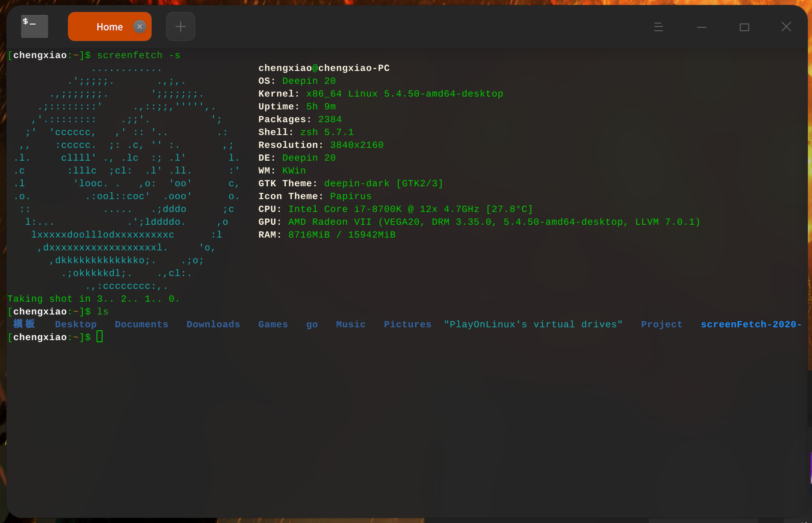Click the screenFetch-2020 file name

[x=750, y=324]
